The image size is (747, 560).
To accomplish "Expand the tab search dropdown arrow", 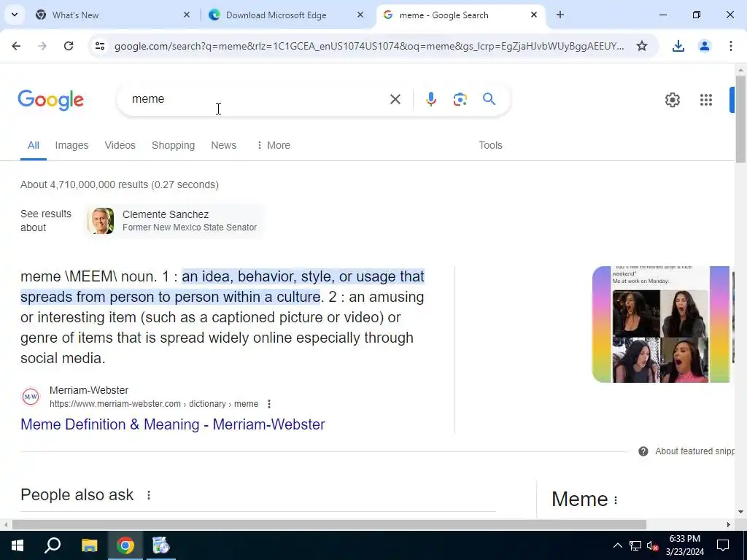I will click(15, 15).
